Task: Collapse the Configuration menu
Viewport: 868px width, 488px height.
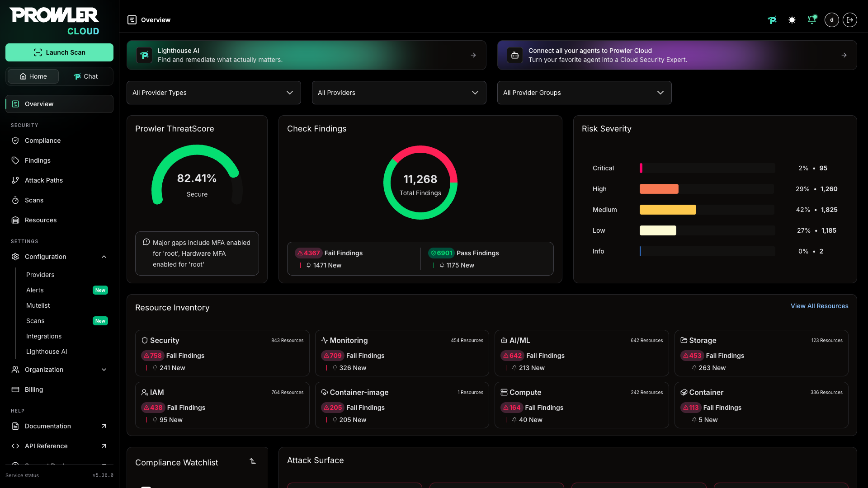Action: 59,257
